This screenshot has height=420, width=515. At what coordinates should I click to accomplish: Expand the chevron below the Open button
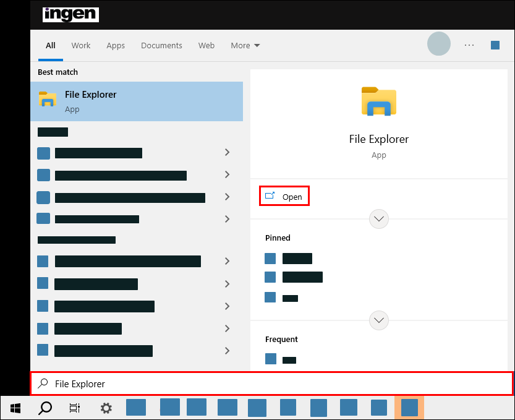click(378, 218)
